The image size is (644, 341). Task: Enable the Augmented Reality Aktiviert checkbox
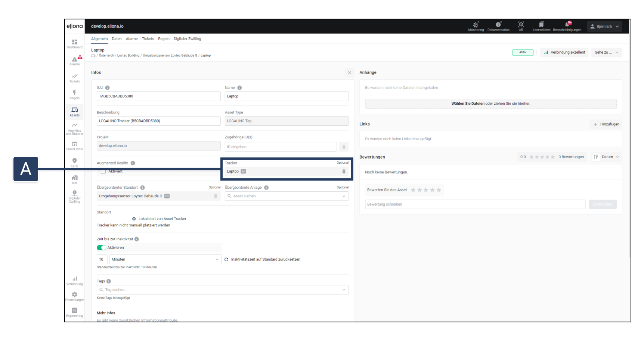(x=103, y=172)
